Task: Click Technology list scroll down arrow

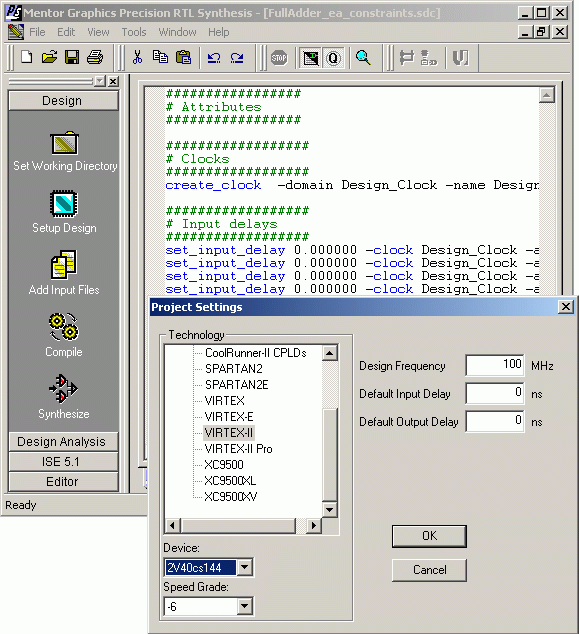Action: point(330,509)
